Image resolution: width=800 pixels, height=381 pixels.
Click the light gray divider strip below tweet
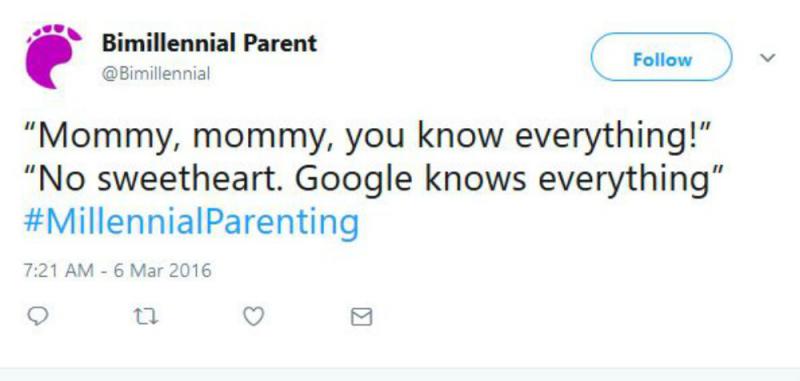[400, 374]
